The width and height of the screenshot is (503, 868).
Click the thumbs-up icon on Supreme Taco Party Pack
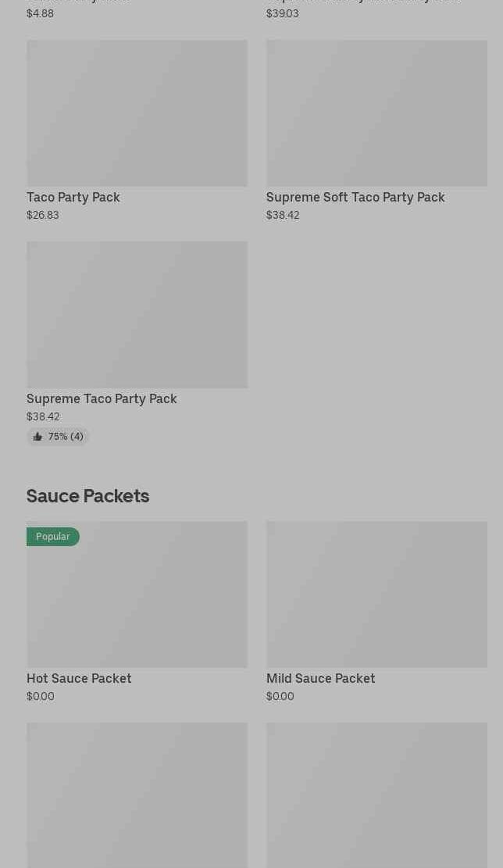click(37, 437)
